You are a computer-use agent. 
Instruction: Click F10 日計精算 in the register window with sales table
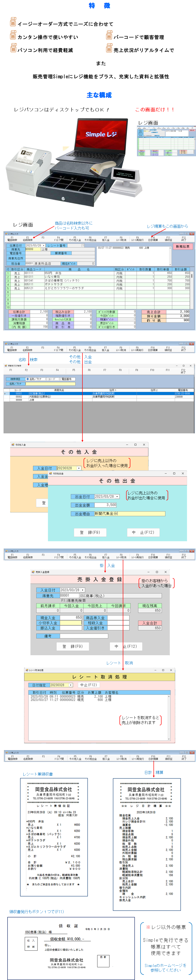coord(153,239)
